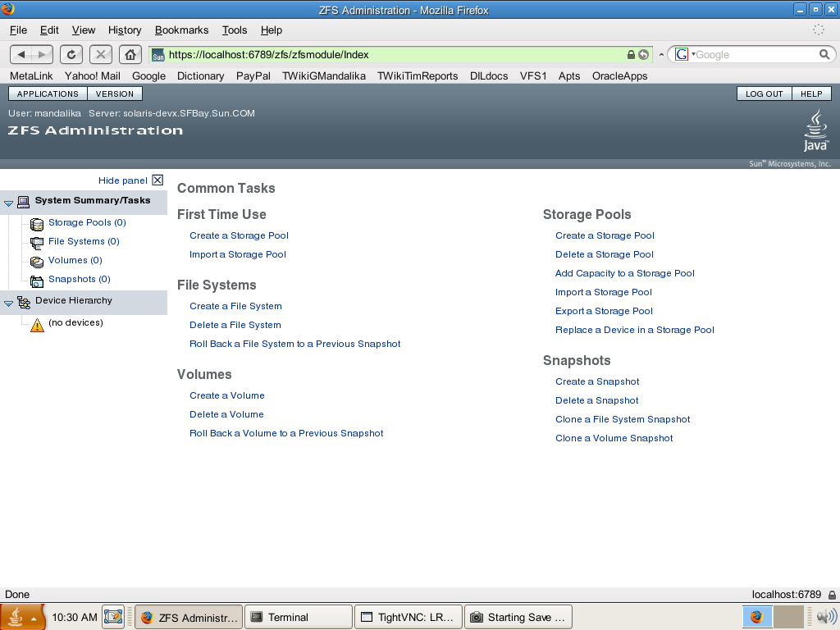The image size is (840, 630).
Task: Go to the Firefox home page
Action: 130,54
